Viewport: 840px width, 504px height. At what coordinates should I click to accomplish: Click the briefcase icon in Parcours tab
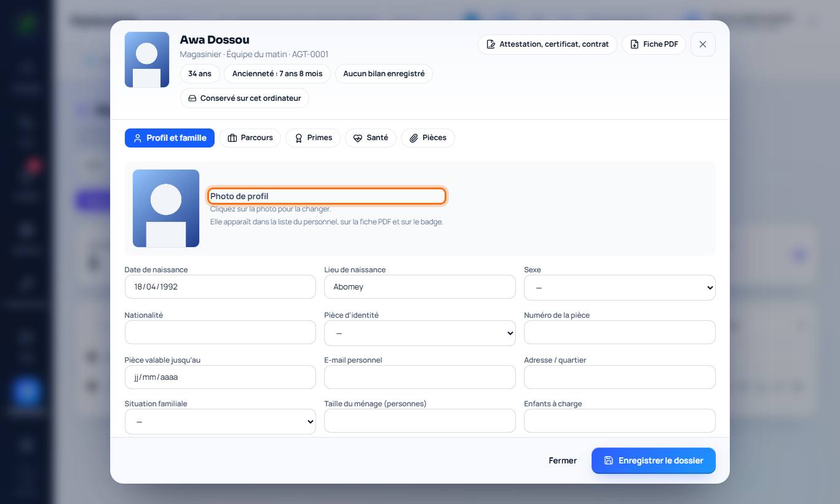click(232, 138)
